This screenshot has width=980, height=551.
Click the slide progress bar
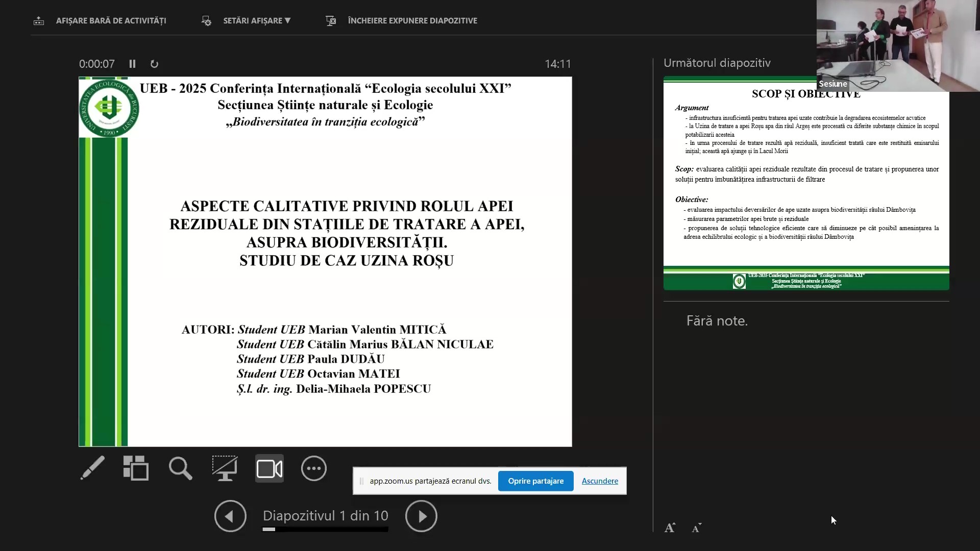point(325,530)
